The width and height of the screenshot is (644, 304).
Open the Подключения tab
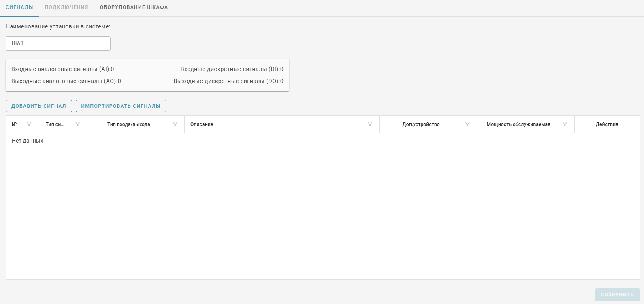click(66, 7)
